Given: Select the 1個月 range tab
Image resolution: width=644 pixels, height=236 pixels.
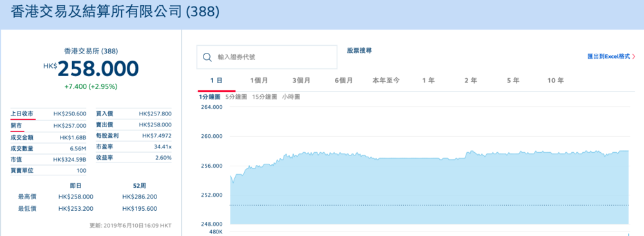Looking at the screenshot, I should coord(259,81).
